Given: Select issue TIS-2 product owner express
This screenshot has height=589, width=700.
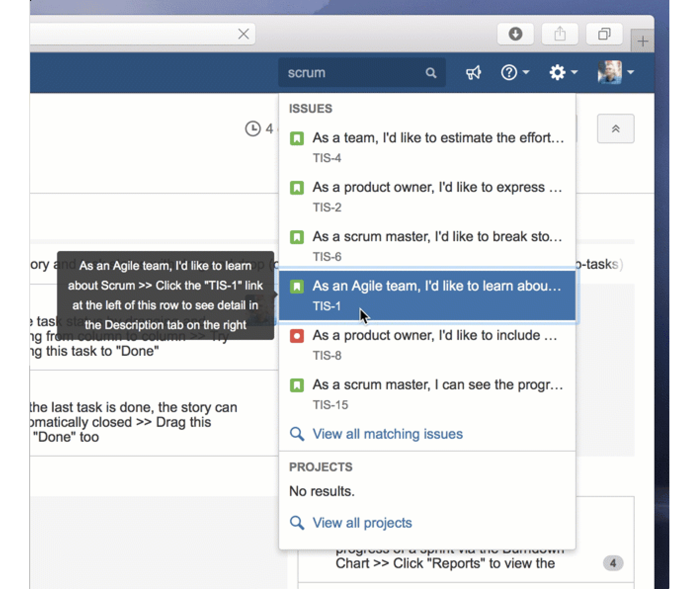Looking at the screenshot, I should pos(427,197).
